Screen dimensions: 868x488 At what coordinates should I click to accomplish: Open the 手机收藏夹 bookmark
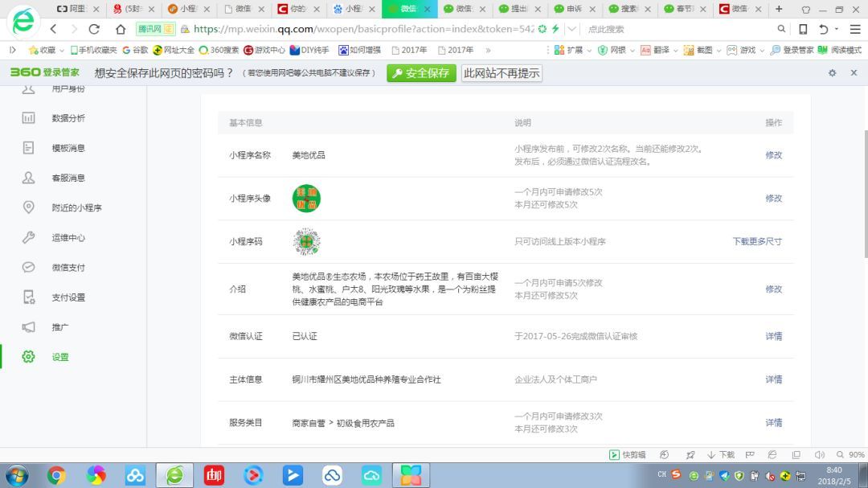[x=93, y=50]
